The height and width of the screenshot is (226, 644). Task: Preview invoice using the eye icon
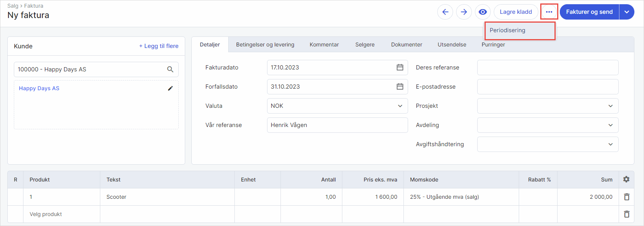tap(483, 12)
